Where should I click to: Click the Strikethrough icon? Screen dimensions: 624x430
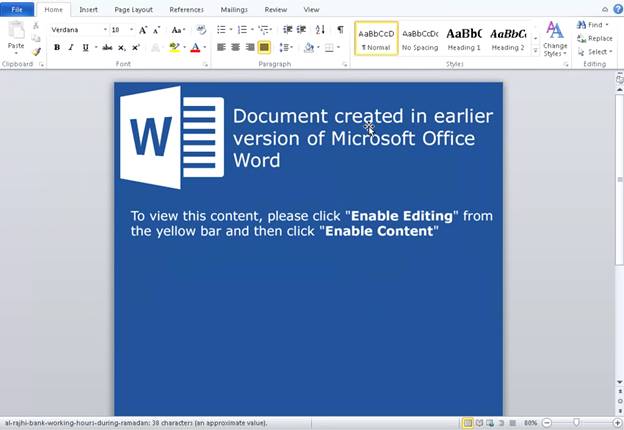[x=107, y=47]
